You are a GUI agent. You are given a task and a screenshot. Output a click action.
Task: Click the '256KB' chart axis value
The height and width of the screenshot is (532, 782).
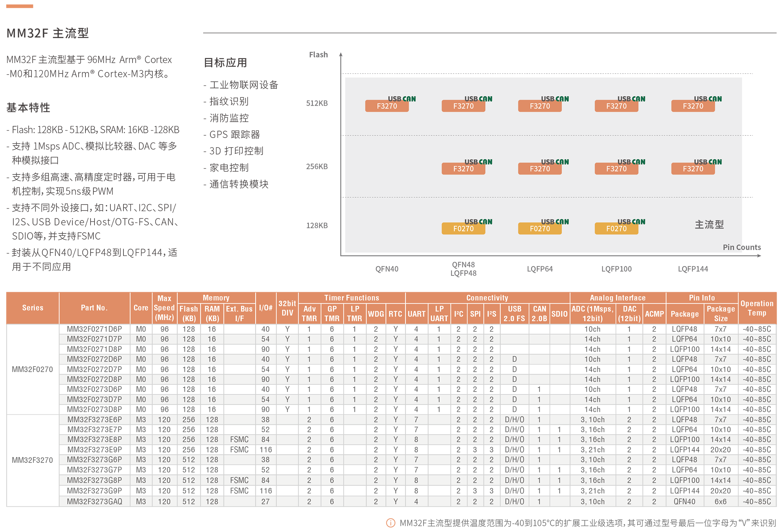pyautogui.click(x=317, y=166)
